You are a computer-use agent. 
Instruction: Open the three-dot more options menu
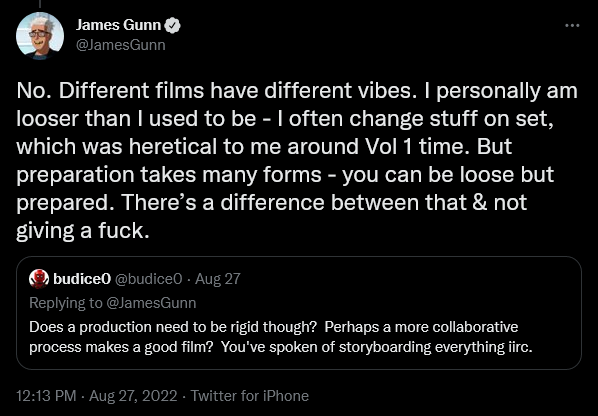point(572,26)
